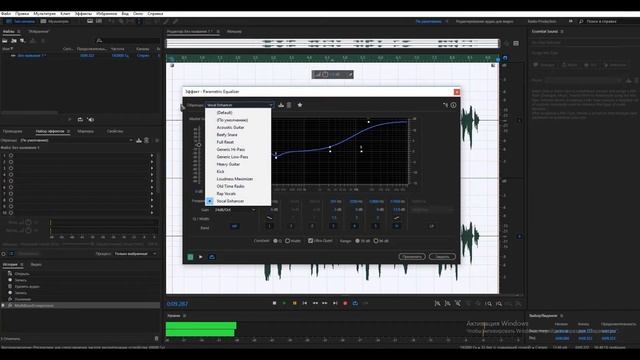
Task: Switch to the Маркеры tab
Action: tap(86, 131)
